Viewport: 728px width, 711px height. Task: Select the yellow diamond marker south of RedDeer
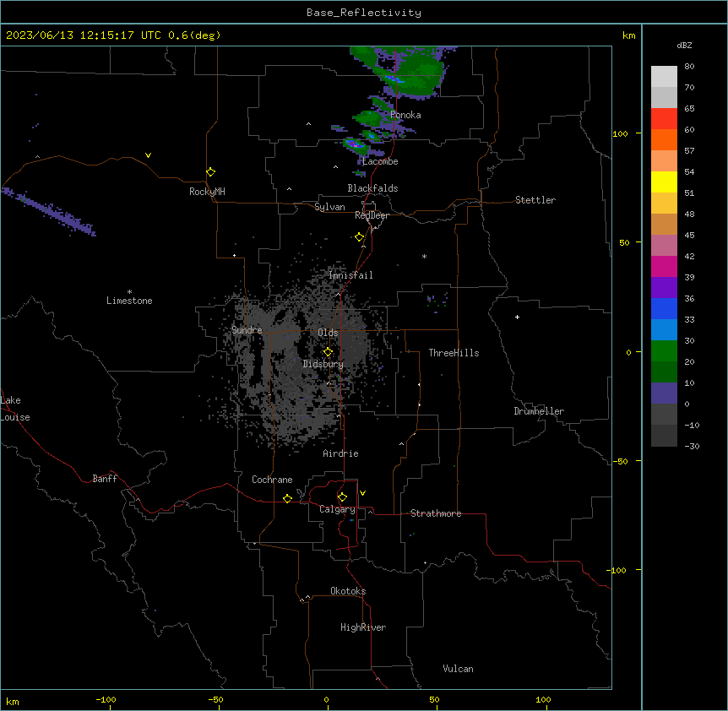pos(360,237)
